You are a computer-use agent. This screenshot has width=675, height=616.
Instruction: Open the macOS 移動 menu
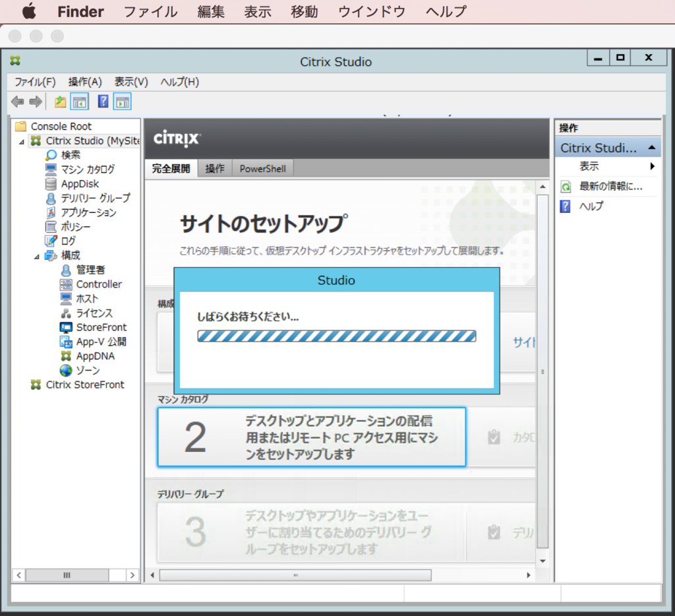pyautogui.click(x=305, y=12)
